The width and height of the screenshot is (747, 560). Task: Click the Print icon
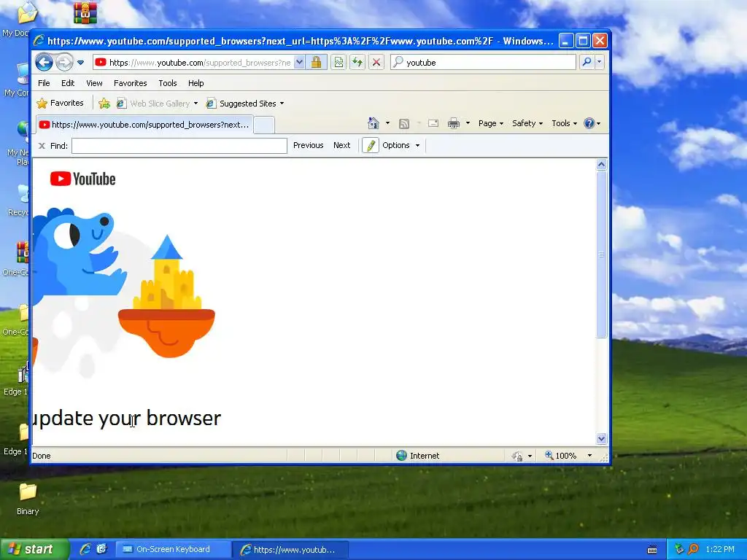454,124
